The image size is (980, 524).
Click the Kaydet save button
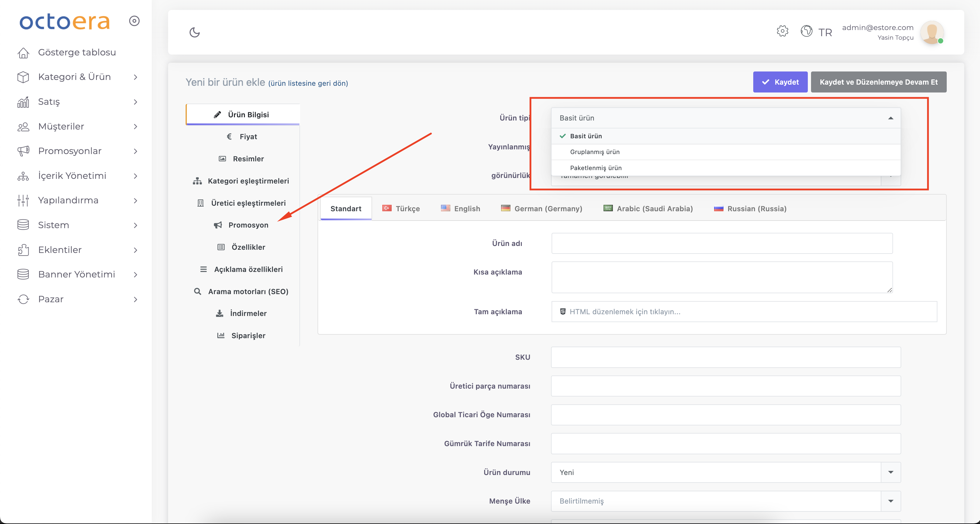click(780, 82)
